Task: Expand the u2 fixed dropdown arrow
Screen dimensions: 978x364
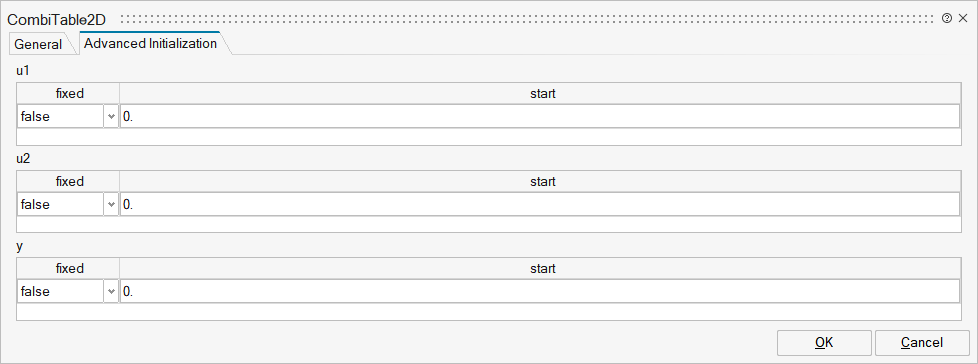Action: (x=112, y=204)
